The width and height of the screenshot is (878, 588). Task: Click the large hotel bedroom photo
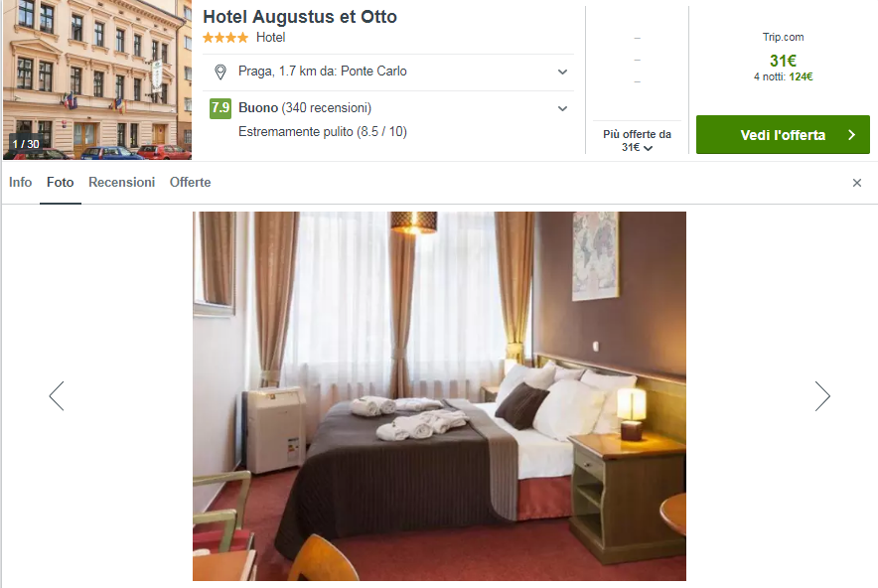tap(439, 396)
